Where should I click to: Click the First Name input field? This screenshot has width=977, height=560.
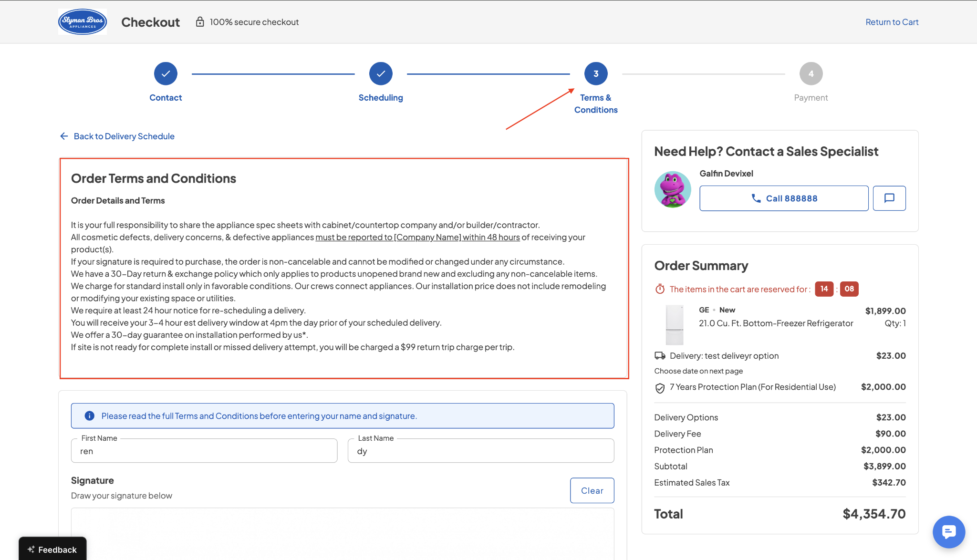point(204,451)
